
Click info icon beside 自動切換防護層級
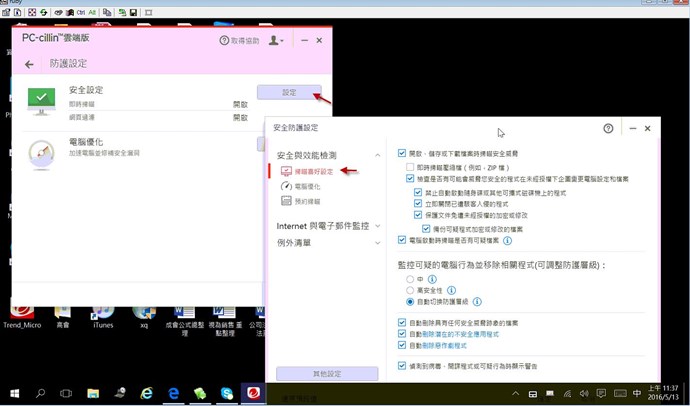(x=477, y=301)
